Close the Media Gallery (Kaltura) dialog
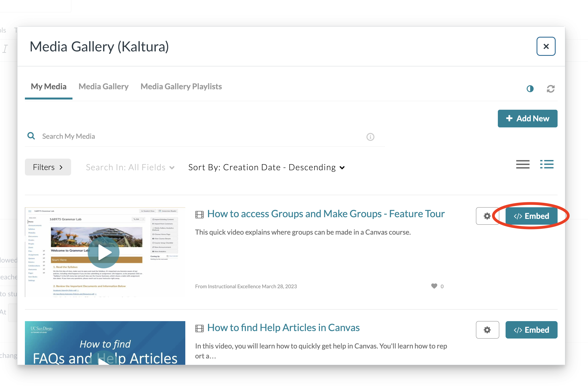Viewport: 588px width, 388px height. click(546, 46)
